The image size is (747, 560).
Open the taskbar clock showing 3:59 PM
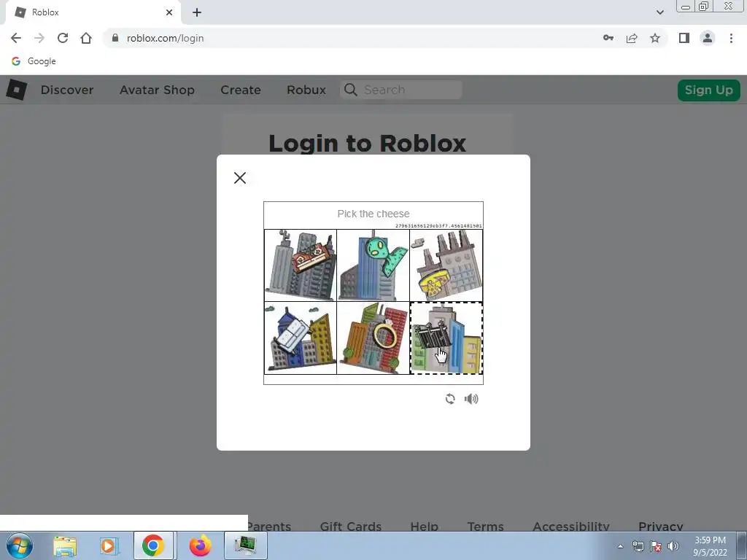click(x=710, y=546)
